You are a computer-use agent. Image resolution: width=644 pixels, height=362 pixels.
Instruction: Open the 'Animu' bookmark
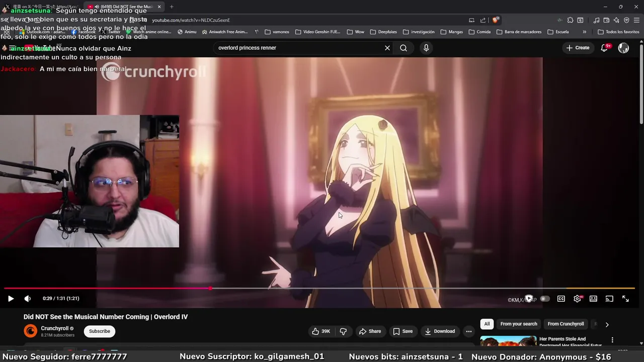[187, 32]
